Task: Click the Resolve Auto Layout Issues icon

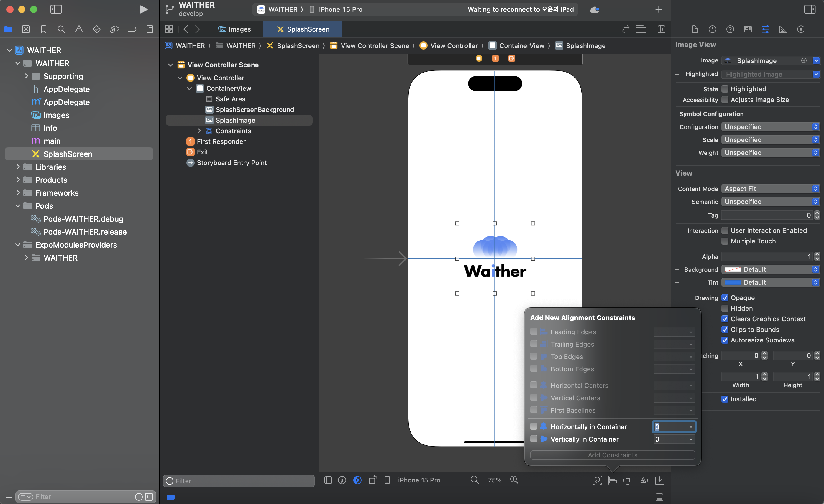Action: click(643, 480)
